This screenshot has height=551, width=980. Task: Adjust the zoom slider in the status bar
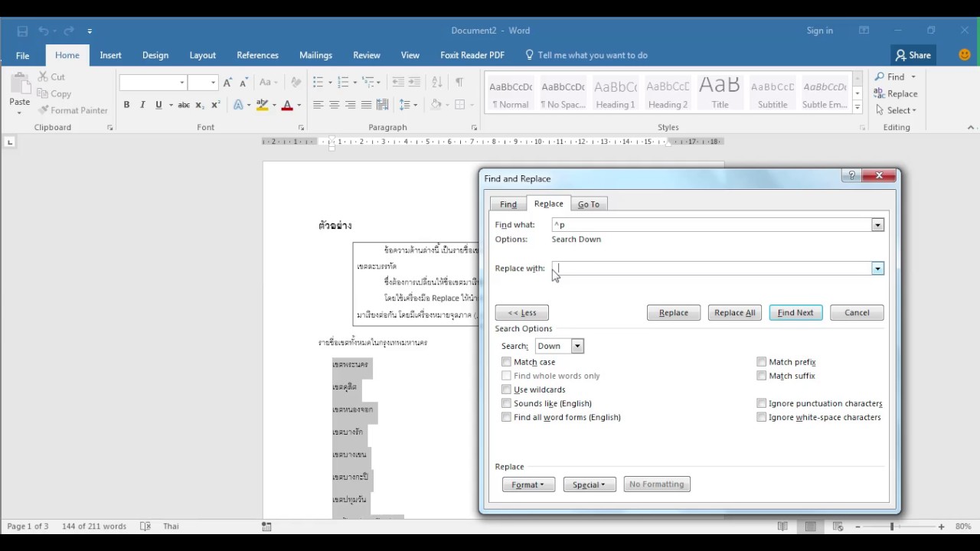click(892, 527)
